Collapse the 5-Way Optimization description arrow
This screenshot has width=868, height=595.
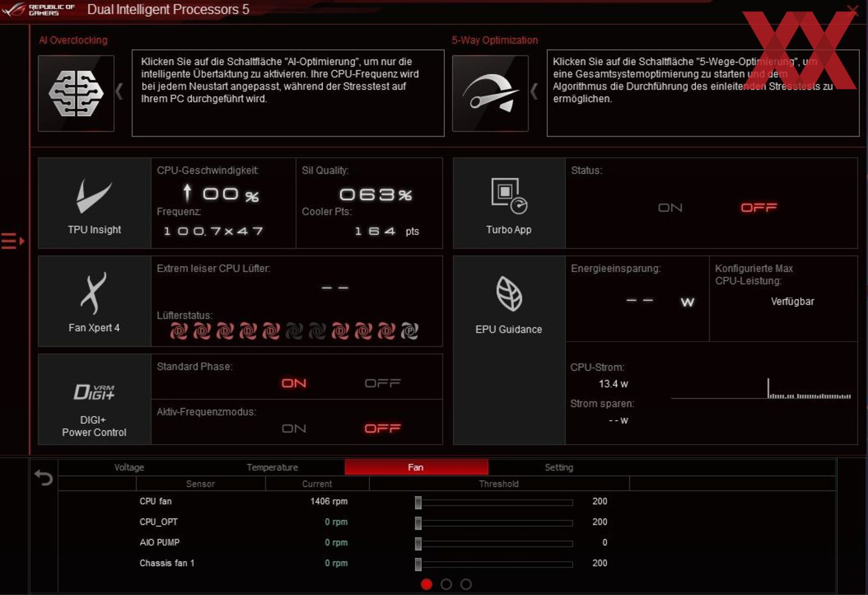[534, 92]
